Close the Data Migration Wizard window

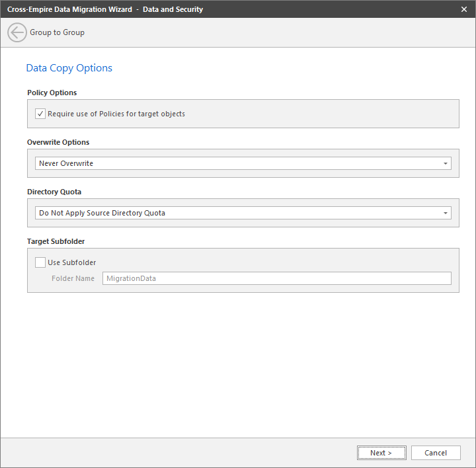(464, 9)
